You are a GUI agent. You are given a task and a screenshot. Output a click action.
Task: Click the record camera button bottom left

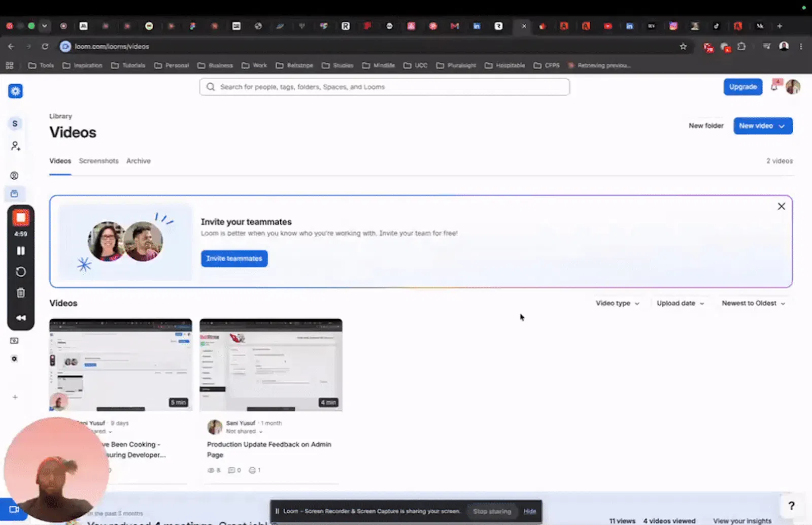[x=14, y=509]
